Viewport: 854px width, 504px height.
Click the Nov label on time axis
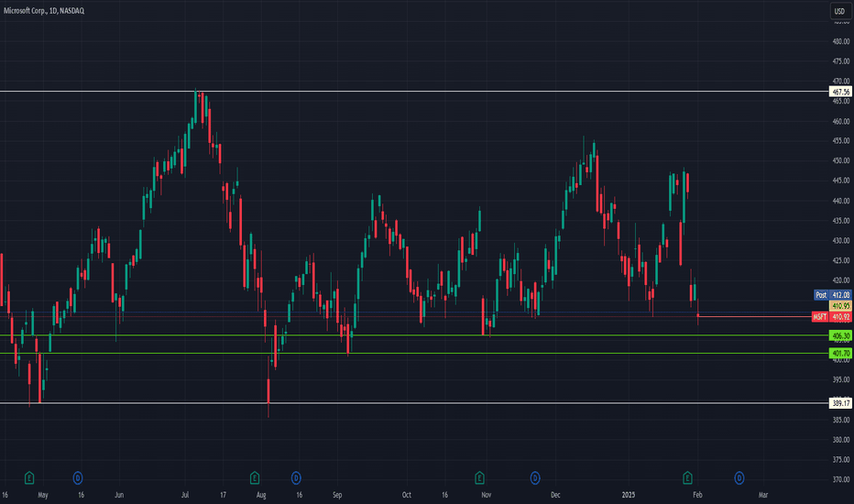[x=487, y=495]
